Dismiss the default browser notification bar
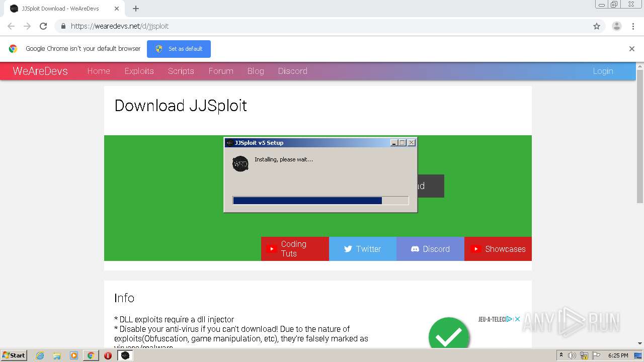Screen dimensions: 644x362 point(632,49)
